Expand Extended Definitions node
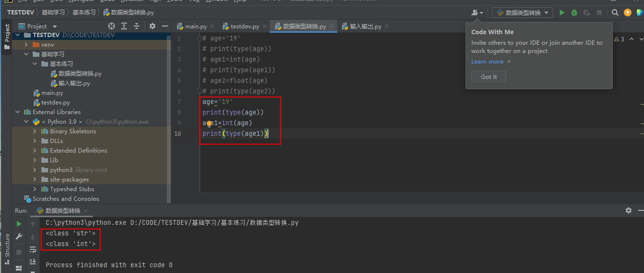The width and height of the screenshot is (644, 273). pos(35,151)
